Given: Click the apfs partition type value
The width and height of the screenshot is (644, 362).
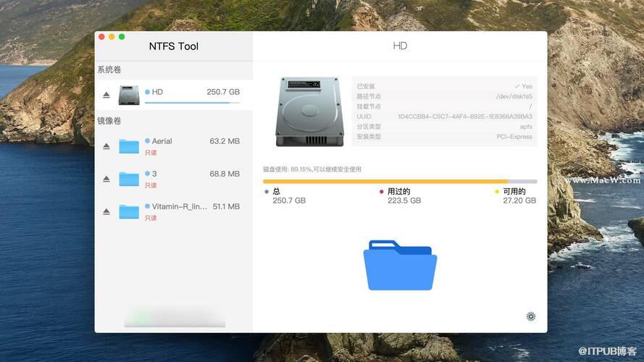Looking at the screenshot, I should 526,127.
